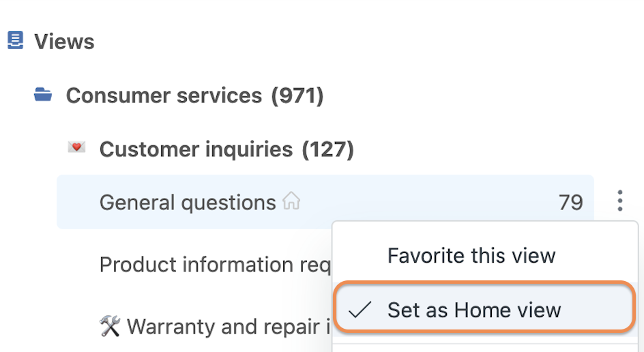The image size is (644, 352).
Task: Choose Favorite this view
Action: [471, 256]
